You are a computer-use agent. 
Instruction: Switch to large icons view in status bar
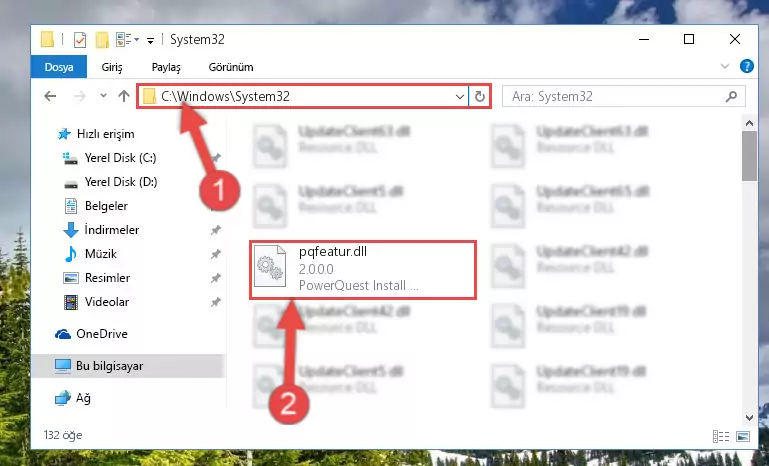[x=743, y=436]
